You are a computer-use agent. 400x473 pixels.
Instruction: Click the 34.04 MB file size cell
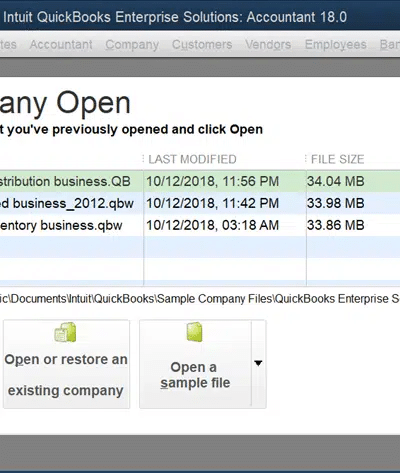[x=336, y=181]
